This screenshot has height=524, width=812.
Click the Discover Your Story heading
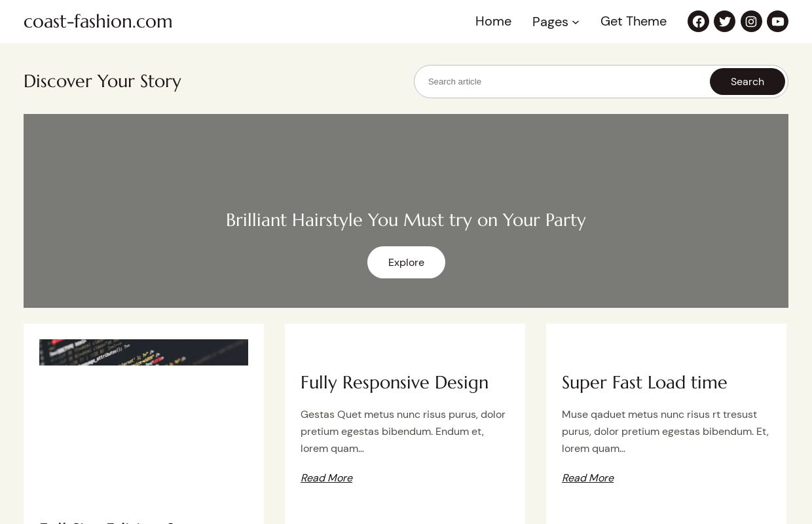[x=102, y=81]
